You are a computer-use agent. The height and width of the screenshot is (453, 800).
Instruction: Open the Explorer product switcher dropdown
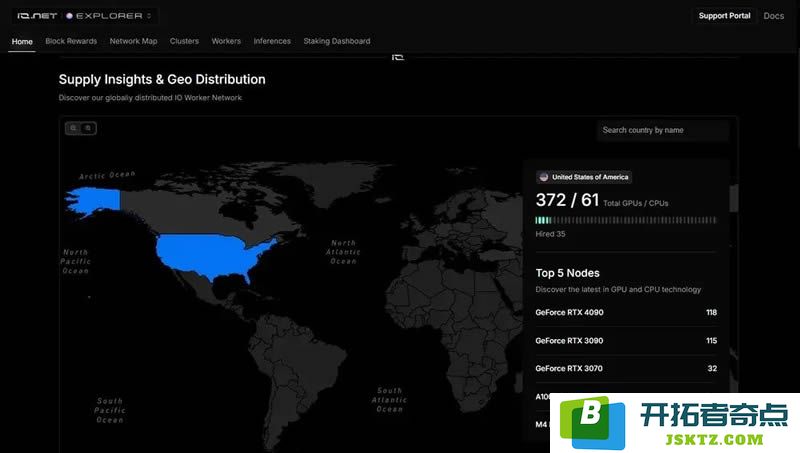[109, 16]
